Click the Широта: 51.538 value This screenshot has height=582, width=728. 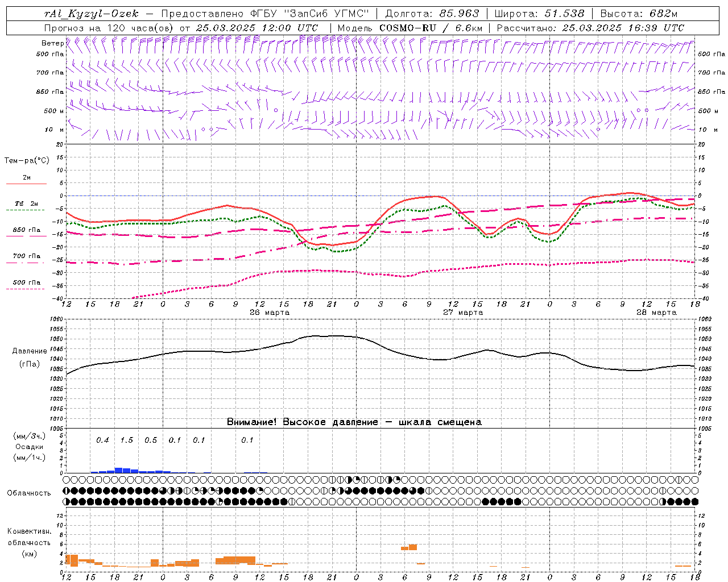[539, 14]
